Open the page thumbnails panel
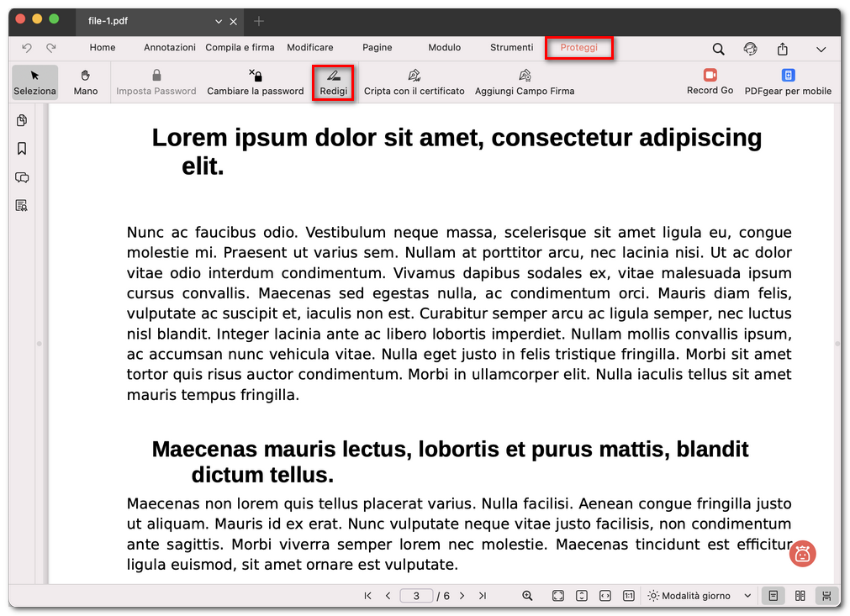The height and width of the screenshot is (616, 850). (21, 120)
